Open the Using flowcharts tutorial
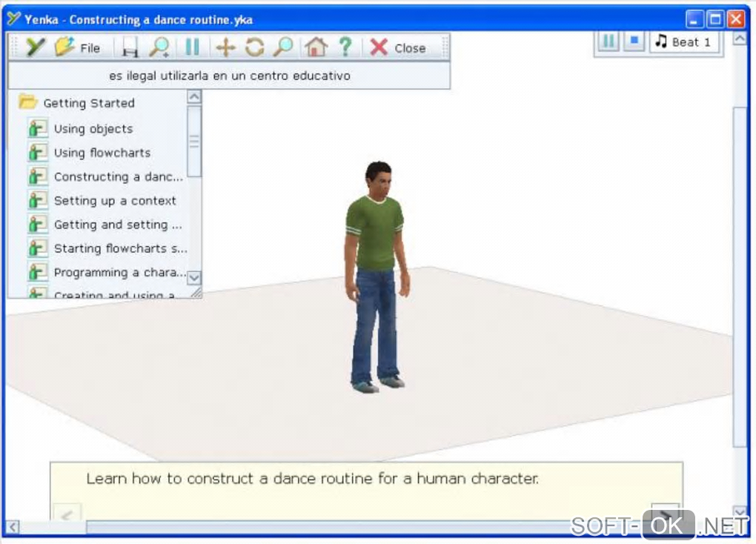756x544 pixels. click(102, 153)
